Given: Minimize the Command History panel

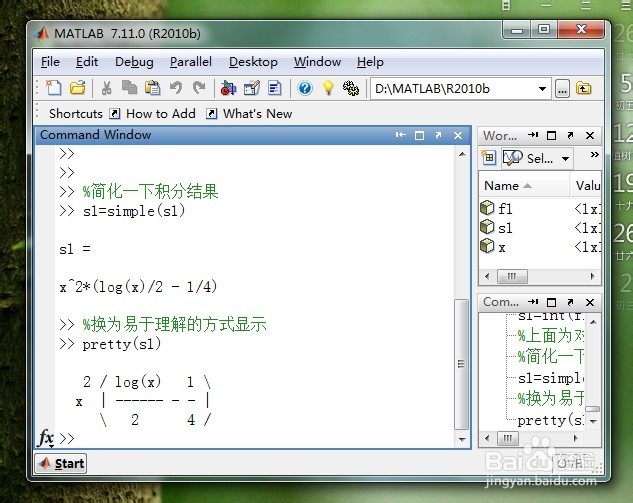Looking at the screenshot, I should (533, 302).
